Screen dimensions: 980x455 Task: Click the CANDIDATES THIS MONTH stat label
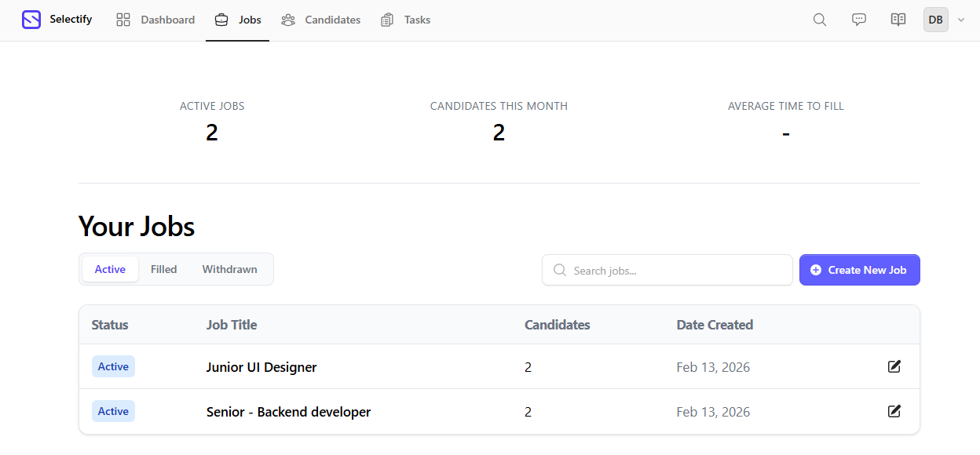499,106
